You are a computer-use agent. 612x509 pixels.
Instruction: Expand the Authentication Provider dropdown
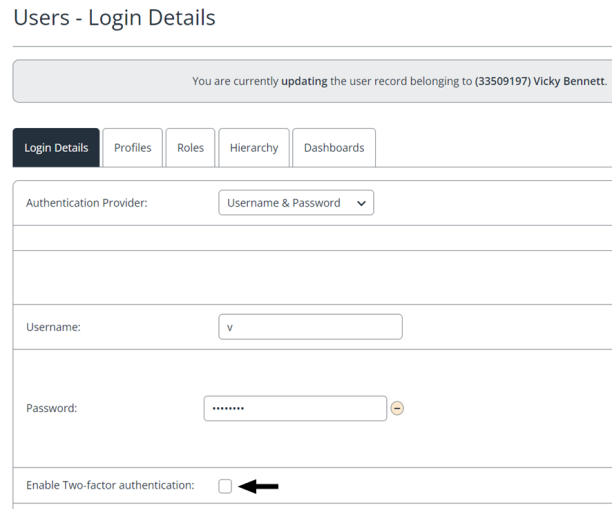coord(296,203)
